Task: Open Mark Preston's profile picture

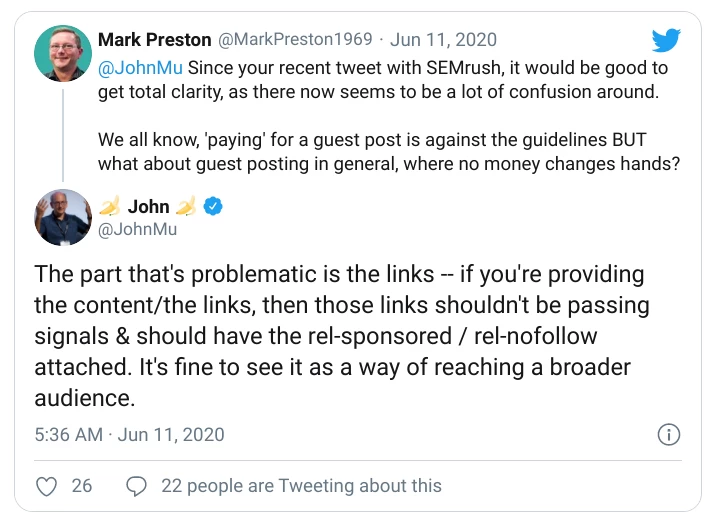Action: click(63, 53)
